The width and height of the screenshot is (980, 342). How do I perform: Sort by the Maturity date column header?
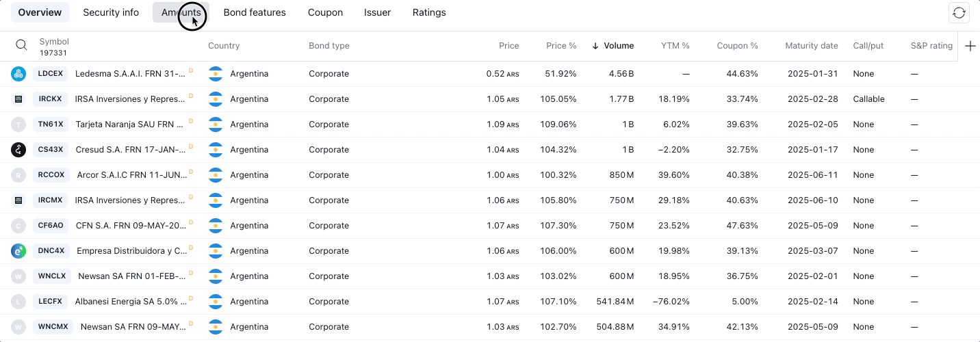pyautogui.click(x=812, y=46)
